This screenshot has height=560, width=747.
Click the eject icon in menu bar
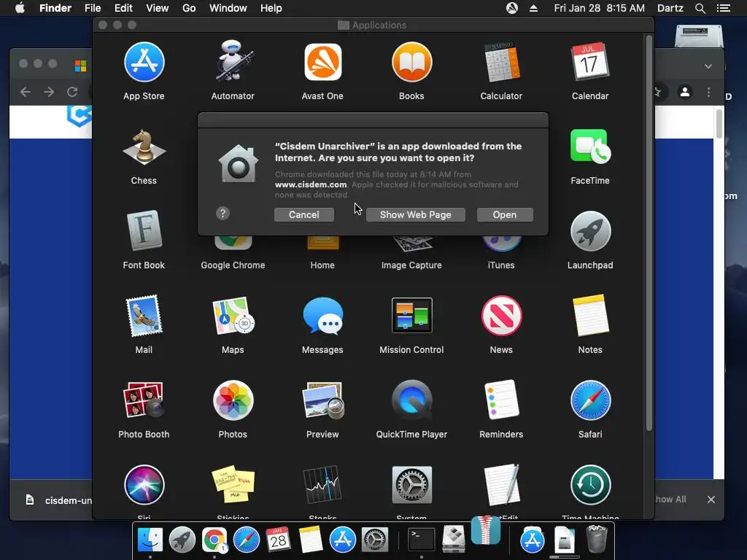533,8
